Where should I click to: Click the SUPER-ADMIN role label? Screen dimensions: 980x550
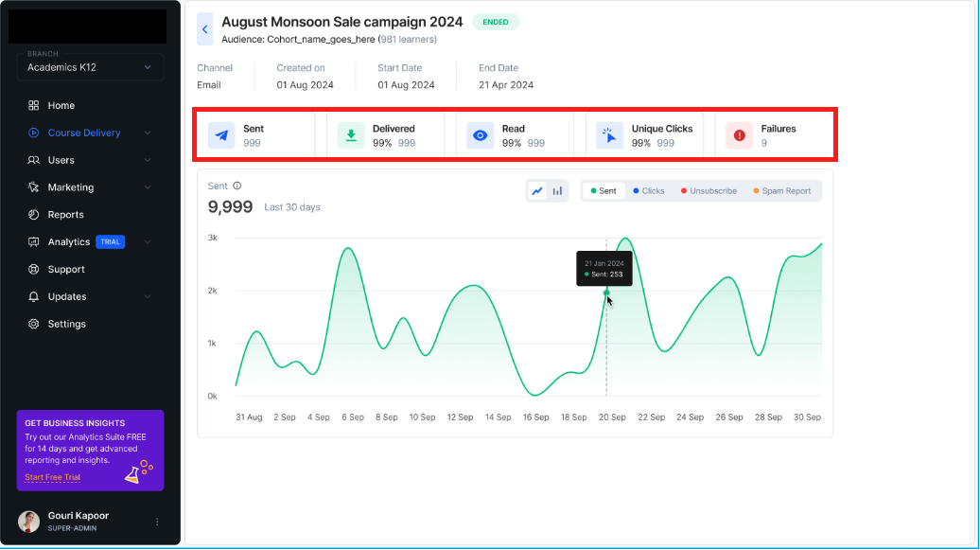(73, 529)
